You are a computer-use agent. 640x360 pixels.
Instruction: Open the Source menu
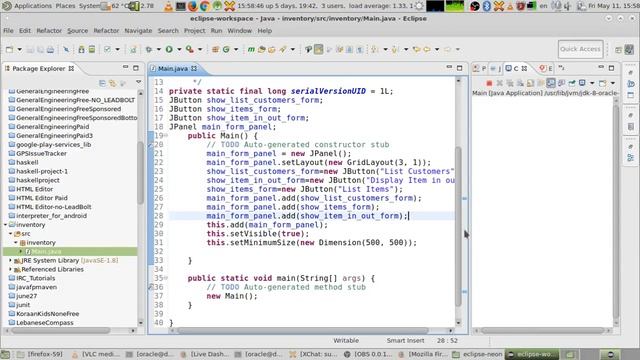click(x=78, y=31)
